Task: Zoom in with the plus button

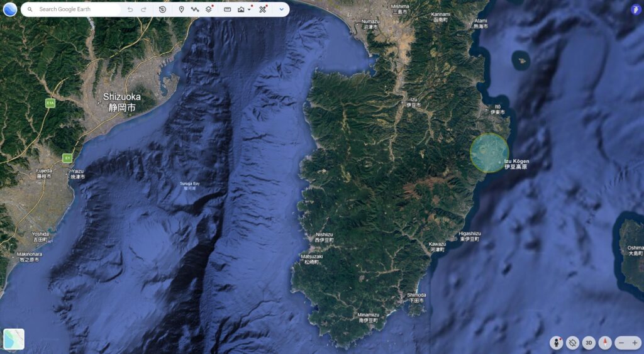Action: point(635,343)
